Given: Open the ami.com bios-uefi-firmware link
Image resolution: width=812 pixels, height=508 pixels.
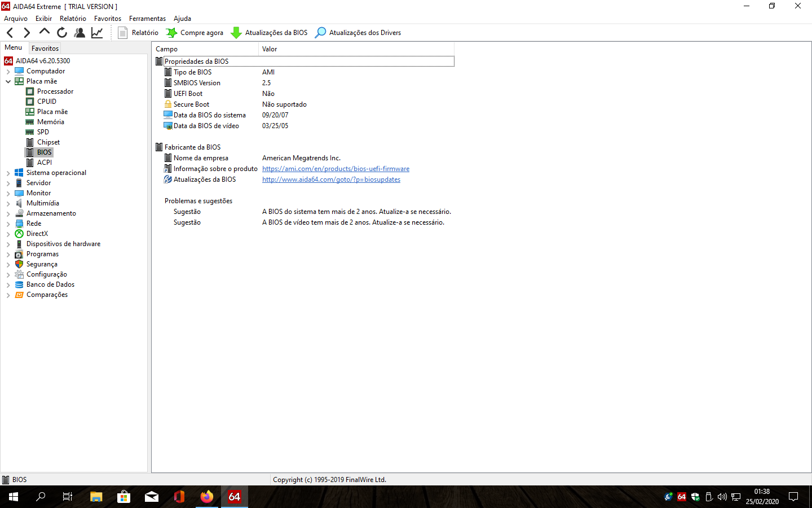Looking at the screenshot, I should [x=336, y=169].
